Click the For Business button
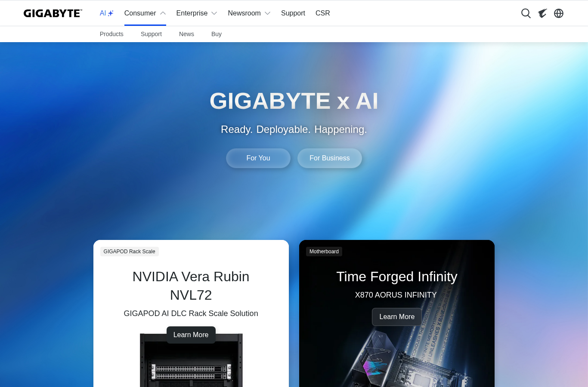This screenshot has width=588, height=387. tap(330, 158)
